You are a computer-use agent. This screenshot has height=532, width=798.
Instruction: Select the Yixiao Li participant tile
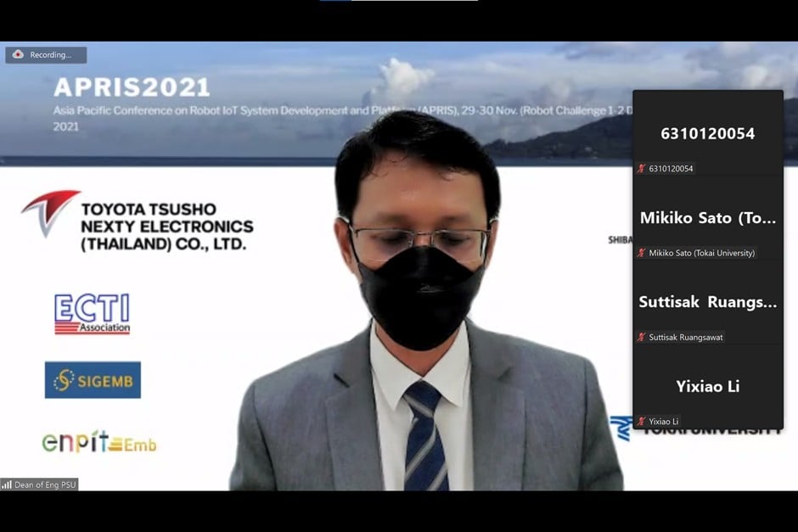pos(708,387)
